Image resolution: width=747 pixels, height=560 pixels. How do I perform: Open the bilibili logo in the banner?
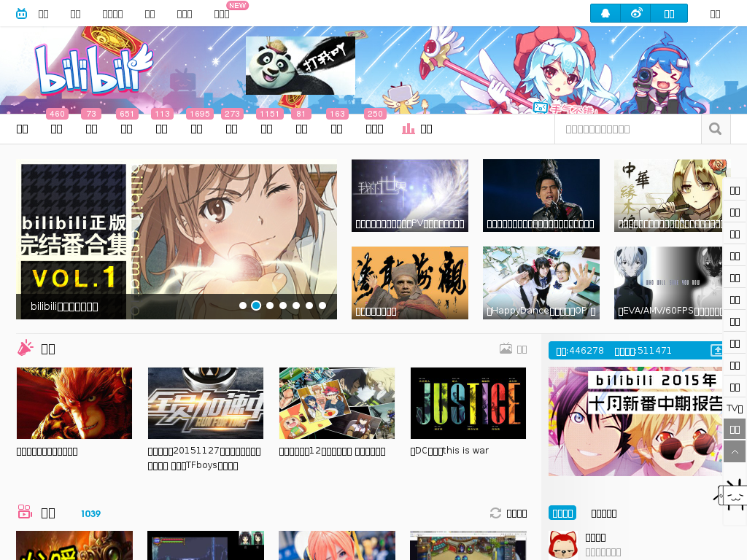tap(93, 70)
